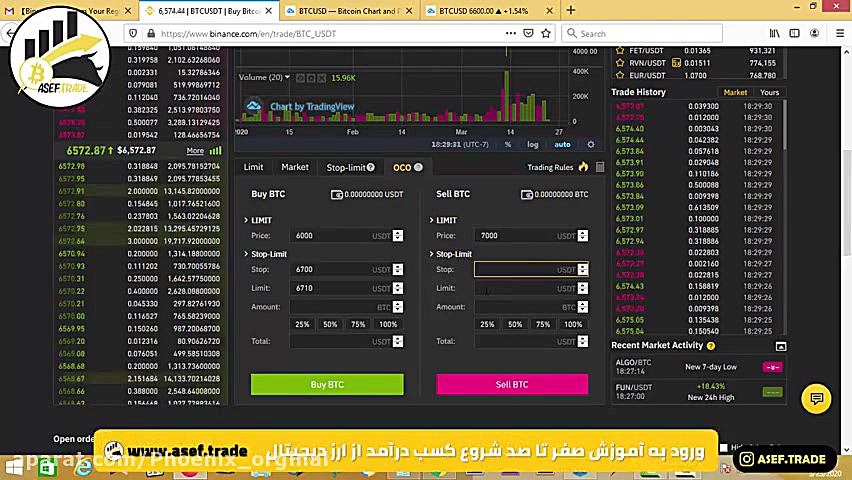Click the BTC wallet icon in Sell BTC
The height and width of the screenshot is (480, 852).
pos(526,195)
